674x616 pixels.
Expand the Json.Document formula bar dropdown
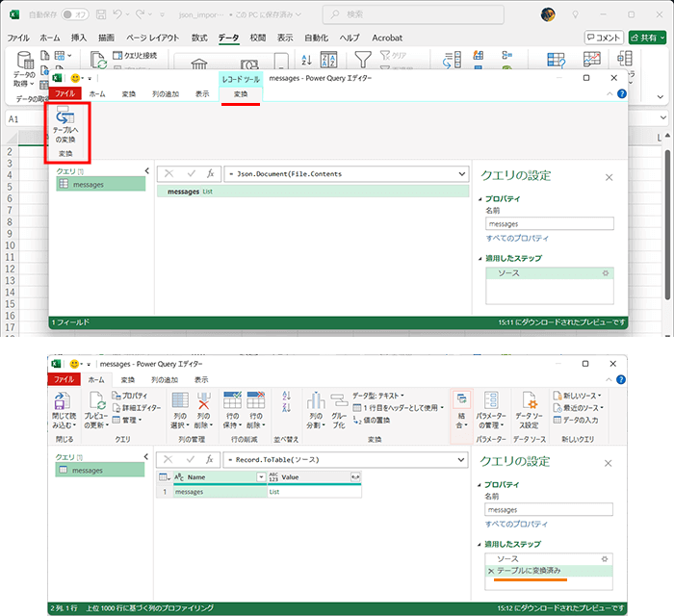461,174
